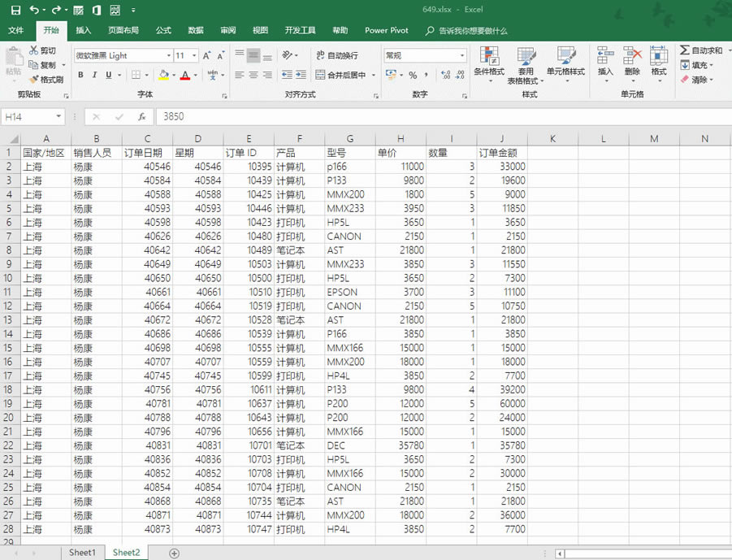Open the fill color dropdown arrow

coord(173,75)
